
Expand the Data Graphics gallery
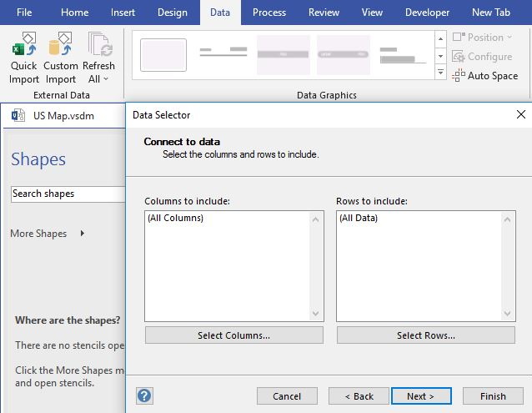point(440,73)
